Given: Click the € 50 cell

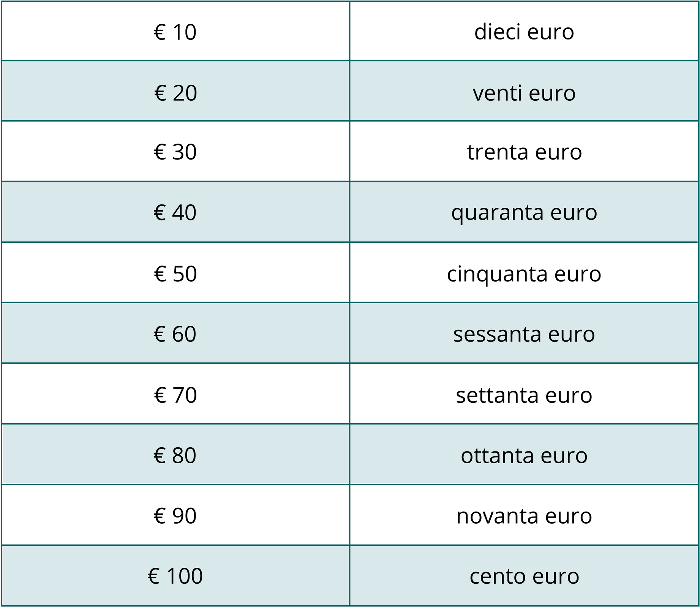Looking at the screenshot, I should tap(175, 273).
